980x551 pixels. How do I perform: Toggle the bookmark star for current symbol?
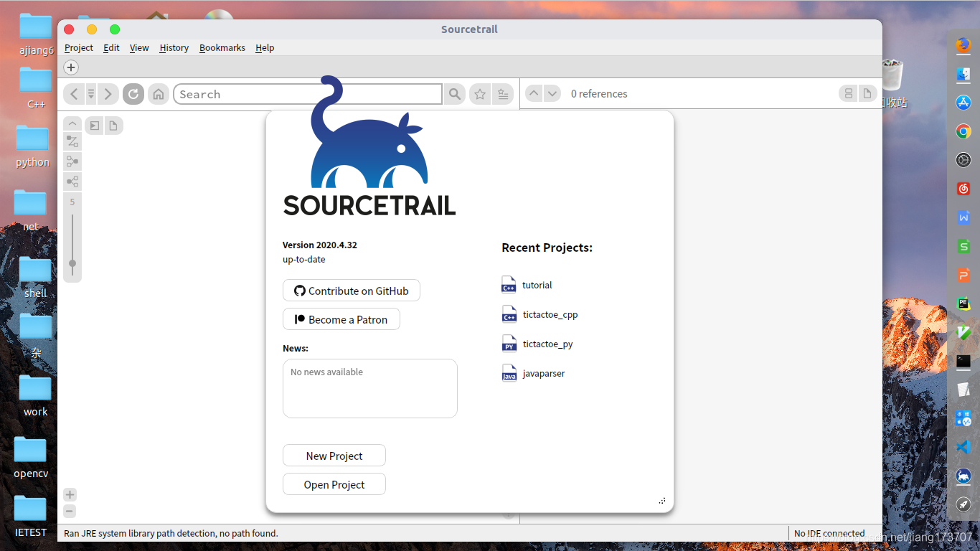point(479,94)
